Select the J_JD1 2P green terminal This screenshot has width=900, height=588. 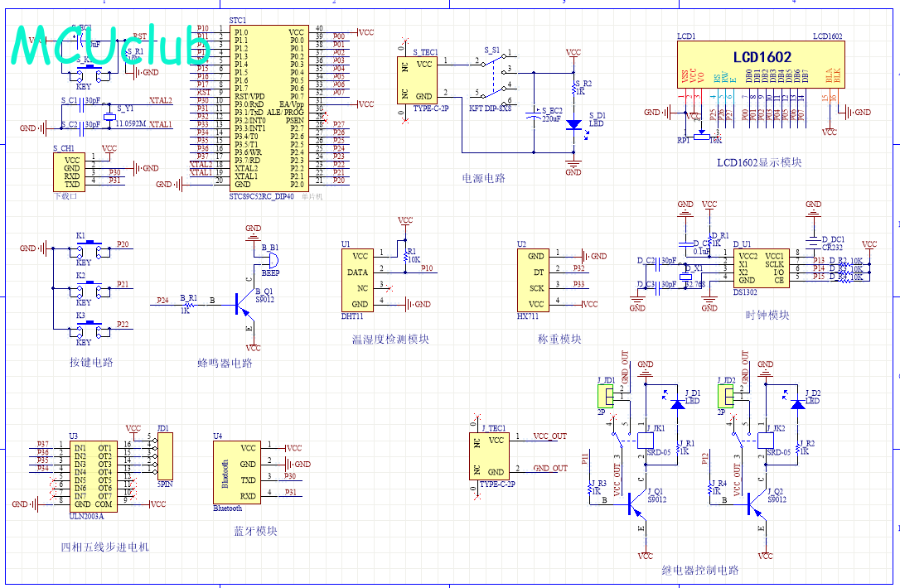pyautogui.click(x=606, y=396)
